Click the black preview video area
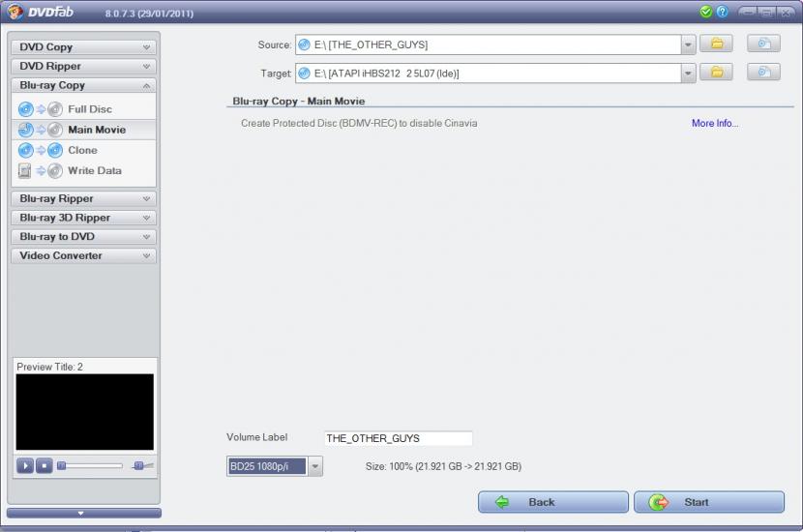The width and height of the screenshot is (803, 532). [84, 412]
